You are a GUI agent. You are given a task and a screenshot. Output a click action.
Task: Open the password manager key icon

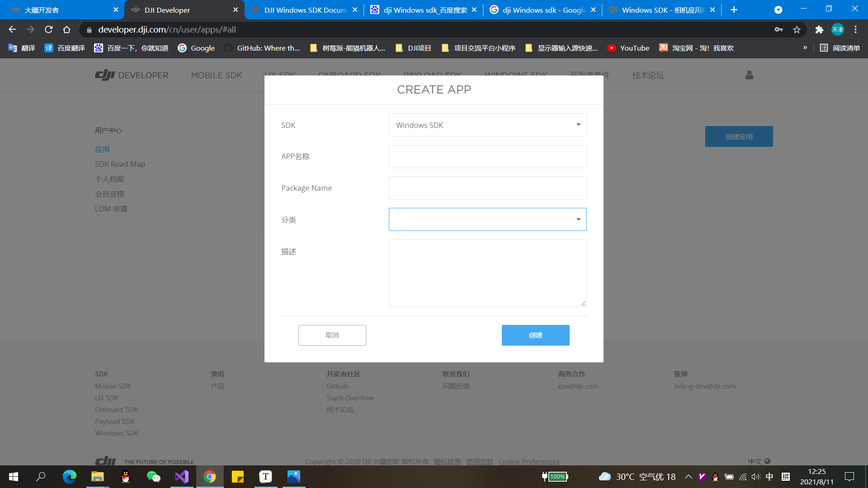point(778,30)
